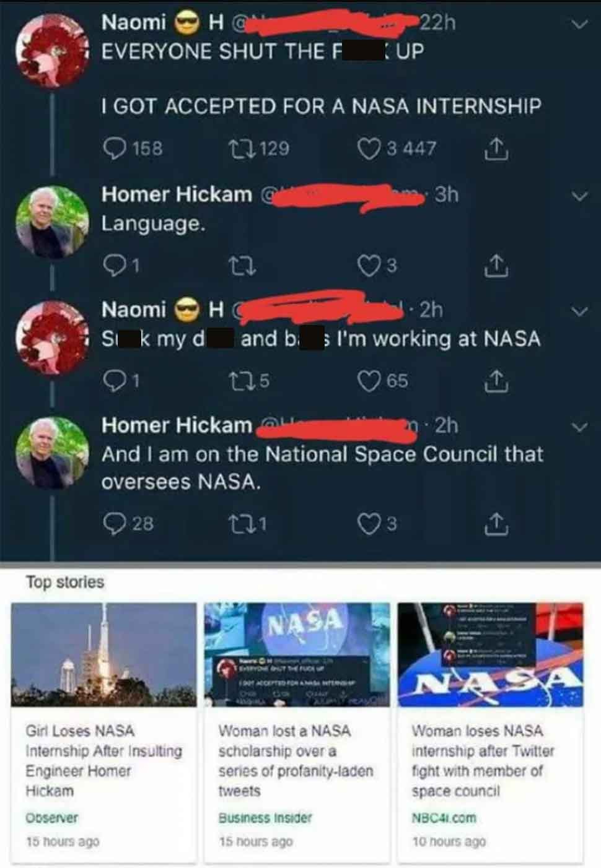
Task: Click Homer Hickam name on last tweet
Action: click(x=177, y=425)
